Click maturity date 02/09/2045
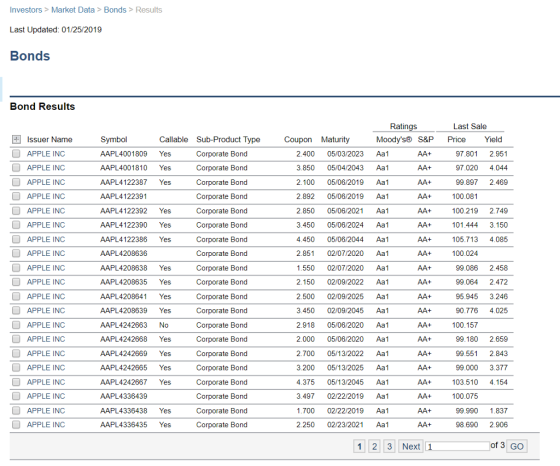The height and width of the screenshot is (466, 560). tap(345, 311)
